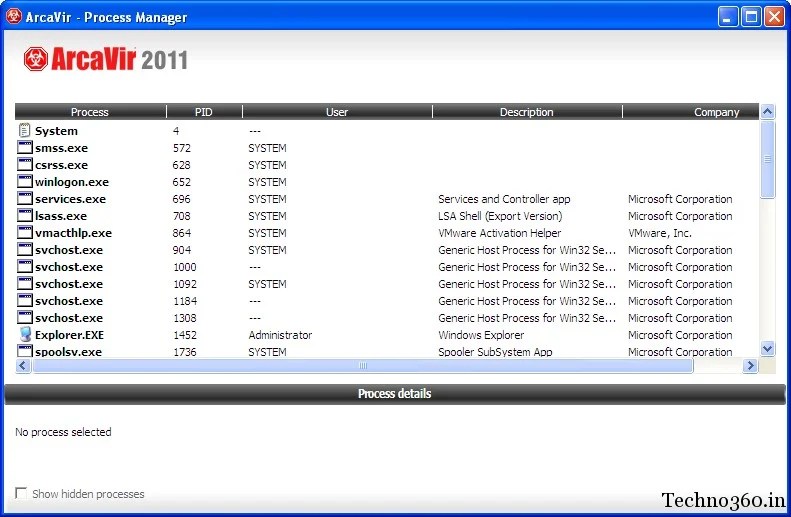
Task: Click the ArcaVir biohazard logo icon
Action: tap(36, 59)
